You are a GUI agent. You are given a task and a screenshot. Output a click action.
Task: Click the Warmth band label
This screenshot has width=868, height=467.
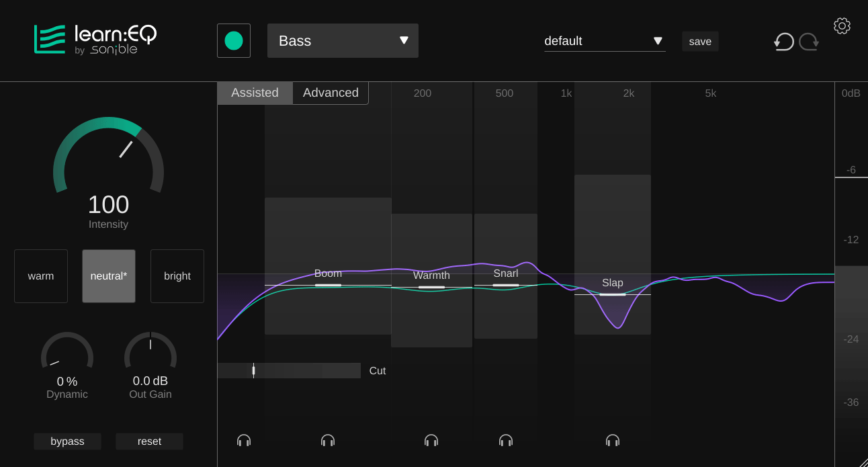click(431, 275)
